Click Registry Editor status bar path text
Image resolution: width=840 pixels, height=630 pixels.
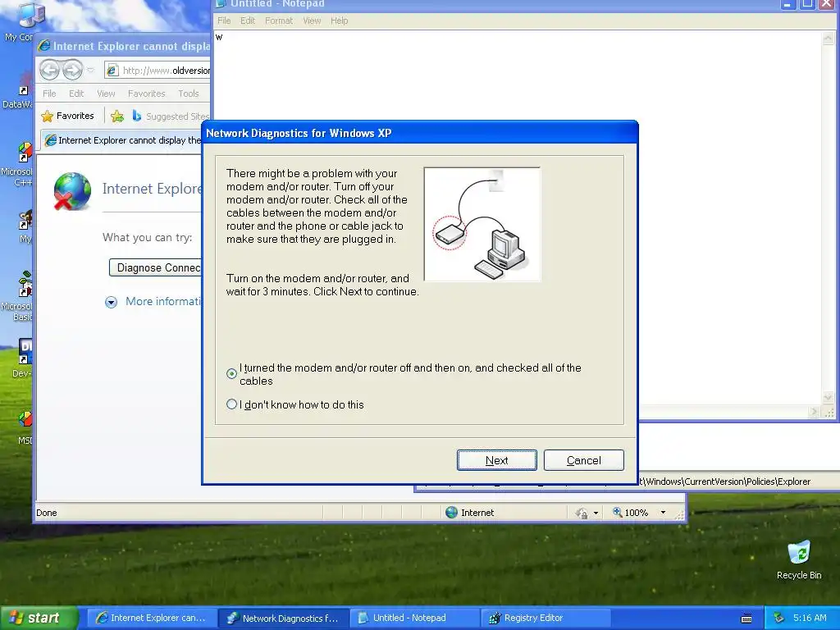pyautogui.click(x=725, y=481)
